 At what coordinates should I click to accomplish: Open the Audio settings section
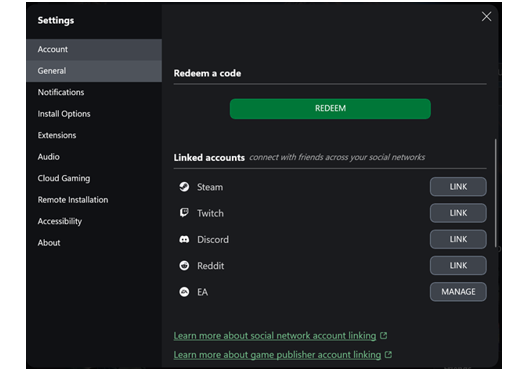tap(94, 157)
